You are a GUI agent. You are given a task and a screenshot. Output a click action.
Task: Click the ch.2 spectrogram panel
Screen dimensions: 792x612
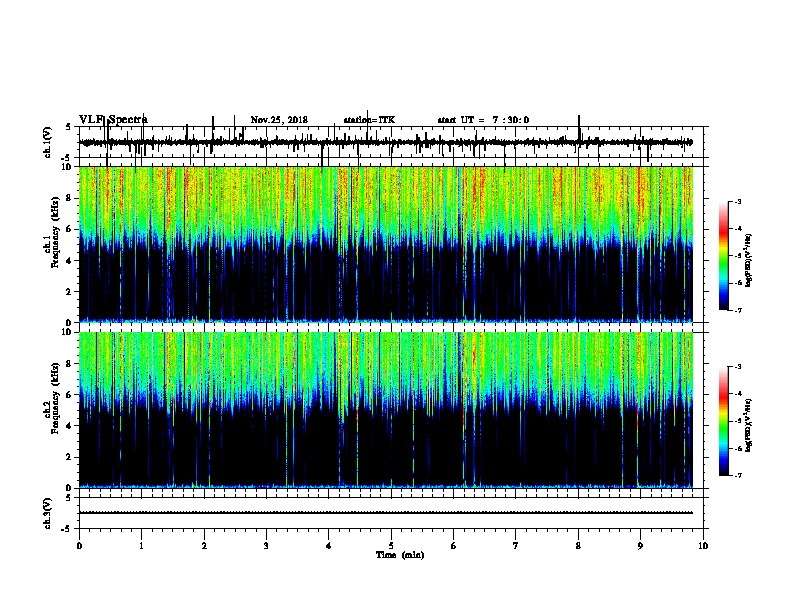pos(386,410)
